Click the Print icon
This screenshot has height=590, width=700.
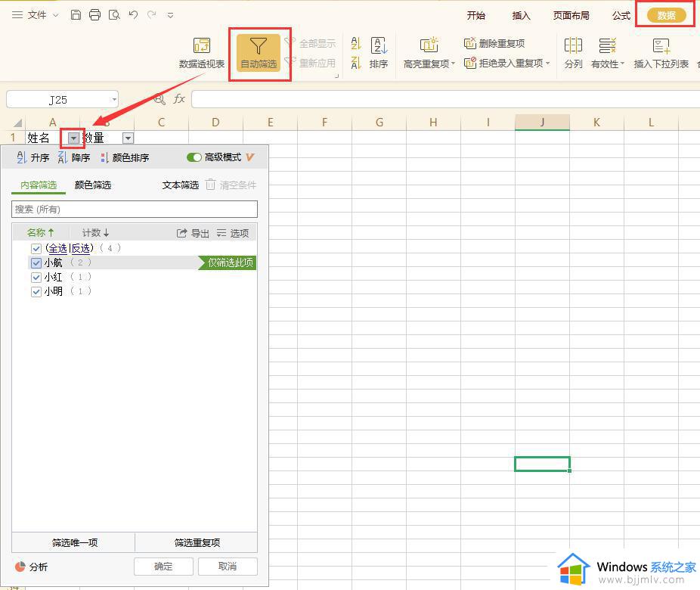[x=94, y=14]
